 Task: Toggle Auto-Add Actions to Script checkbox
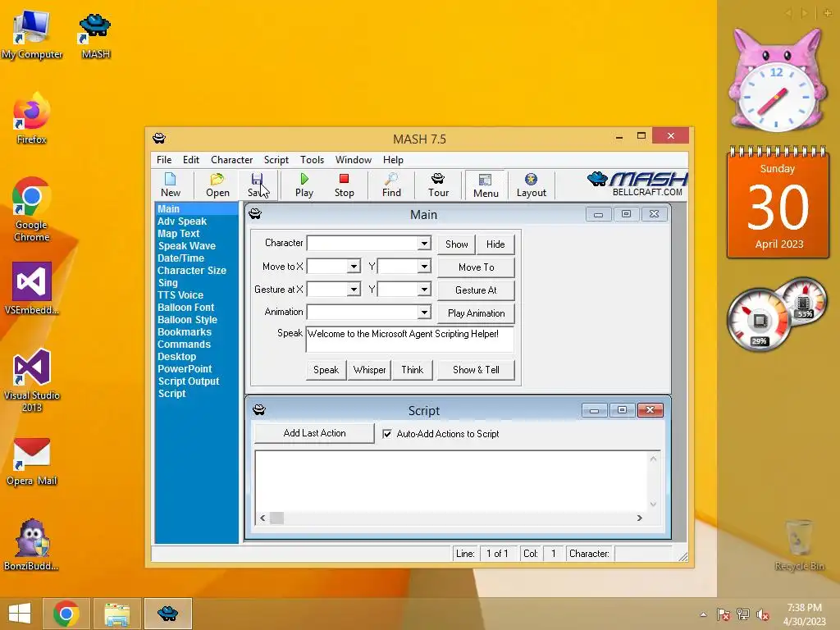point(387,434)
